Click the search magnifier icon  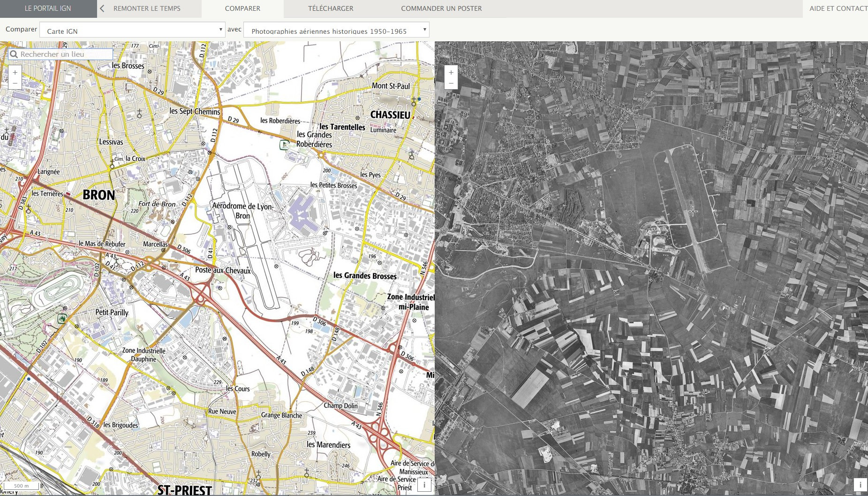pos(14,54)
